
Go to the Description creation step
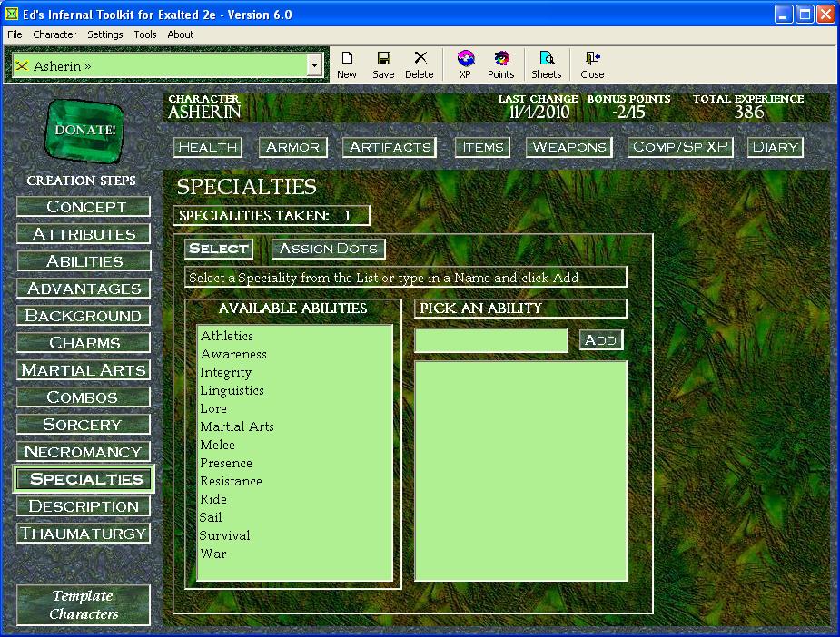pos(84,506)
